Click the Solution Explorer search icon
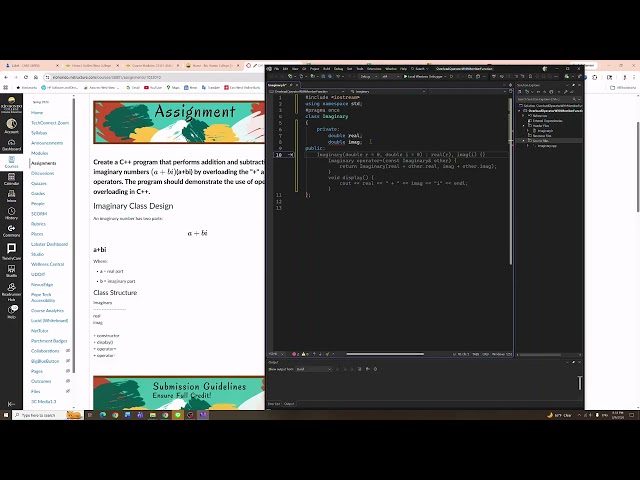Viewport: 640px width, 480px height. click(574, 99)
